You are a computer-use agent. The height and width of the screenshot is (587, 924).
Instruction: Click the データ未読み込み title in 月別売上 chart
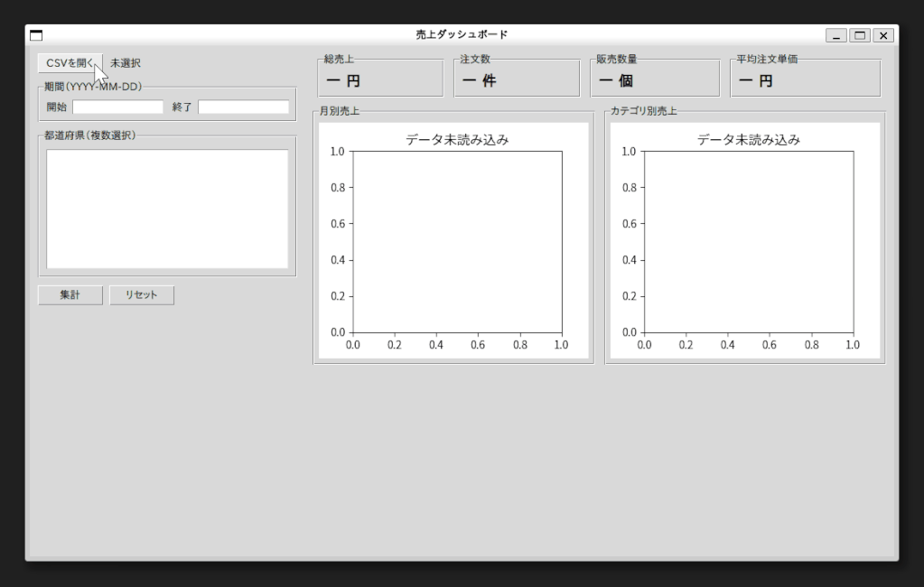(x=457, y=140)
